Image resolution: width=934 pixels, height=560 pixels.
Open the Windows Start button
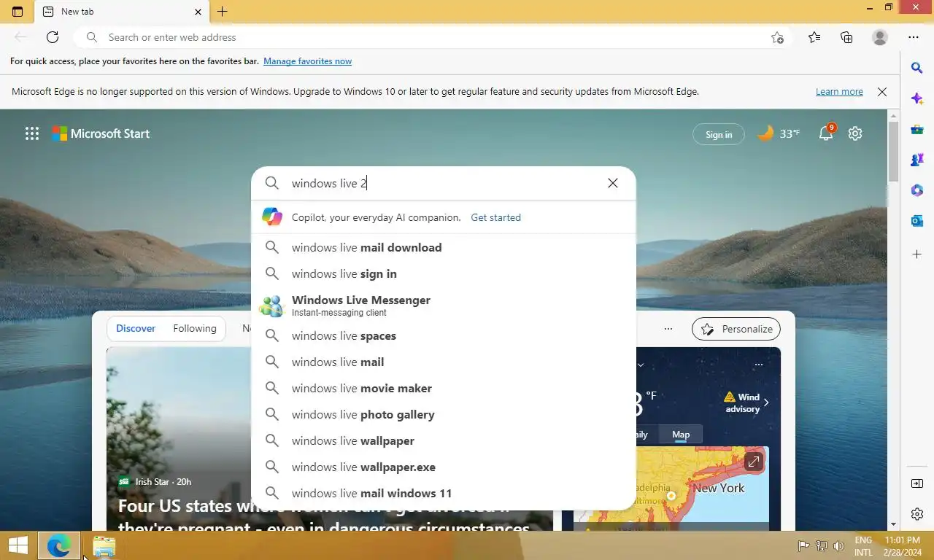(18, 545)
